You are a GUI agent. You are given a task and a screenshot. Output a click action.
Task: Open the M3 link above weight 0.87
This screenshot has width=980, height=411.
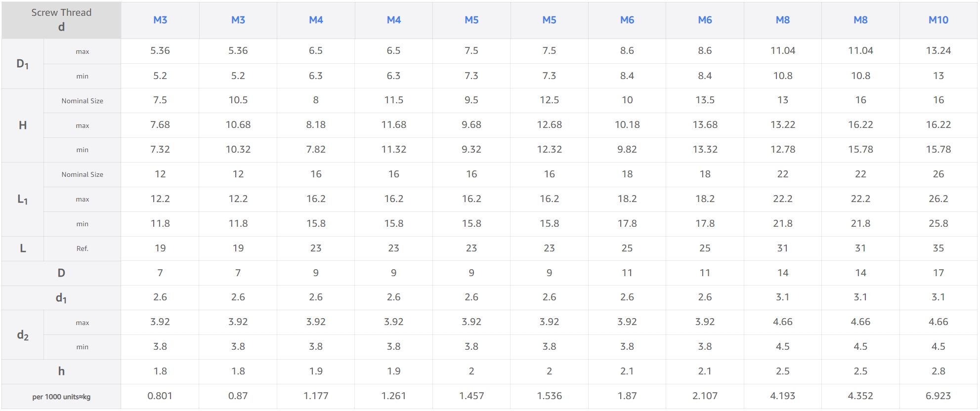point(238,20)
